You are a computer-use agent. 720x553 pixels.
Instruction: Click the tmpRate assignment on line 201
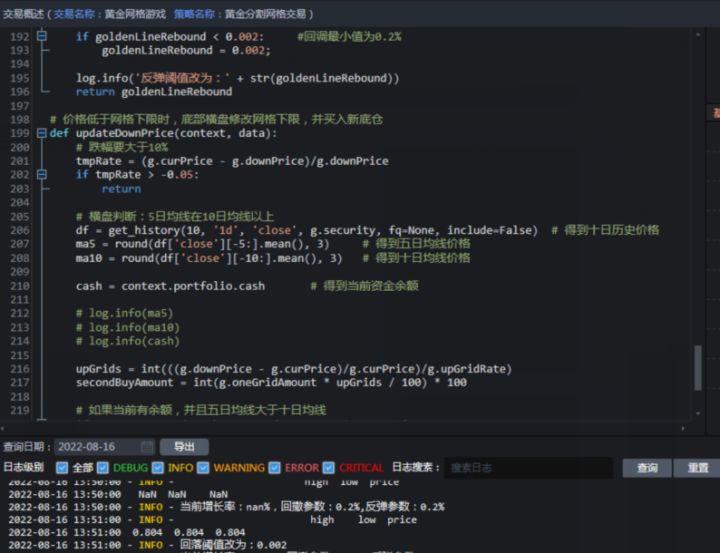click(x=232, y=161)
